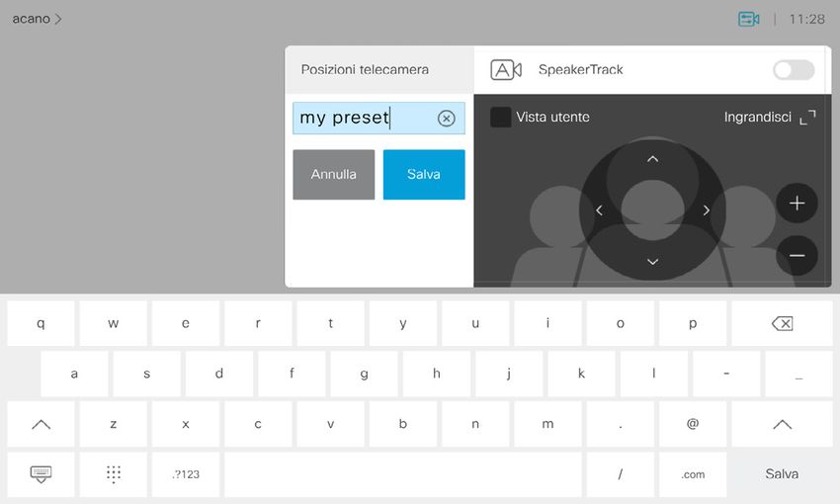
Task: Zoom out camera with minus button
Action: coord(797,256)
